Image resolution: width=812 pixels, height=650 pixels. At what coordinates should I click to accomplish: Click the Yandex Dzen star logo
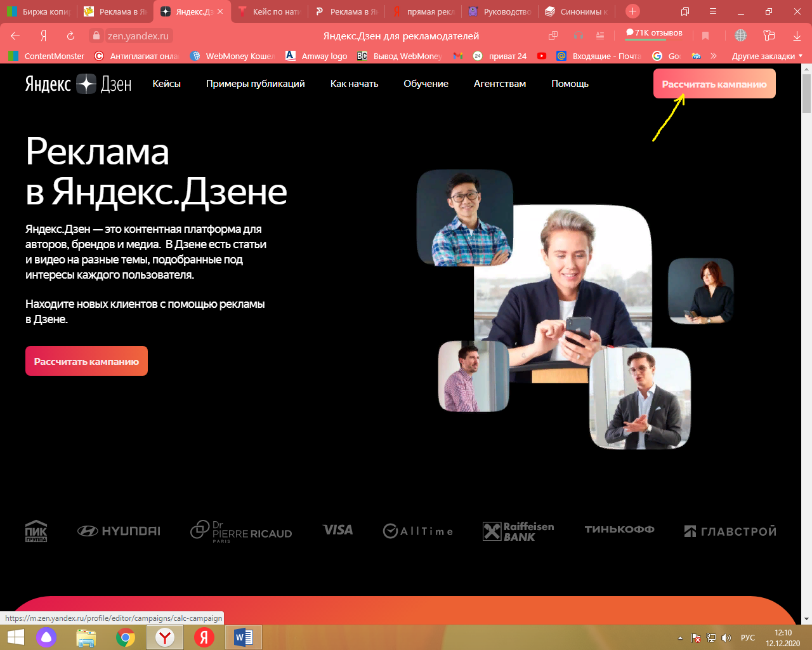tap(86, 84)
